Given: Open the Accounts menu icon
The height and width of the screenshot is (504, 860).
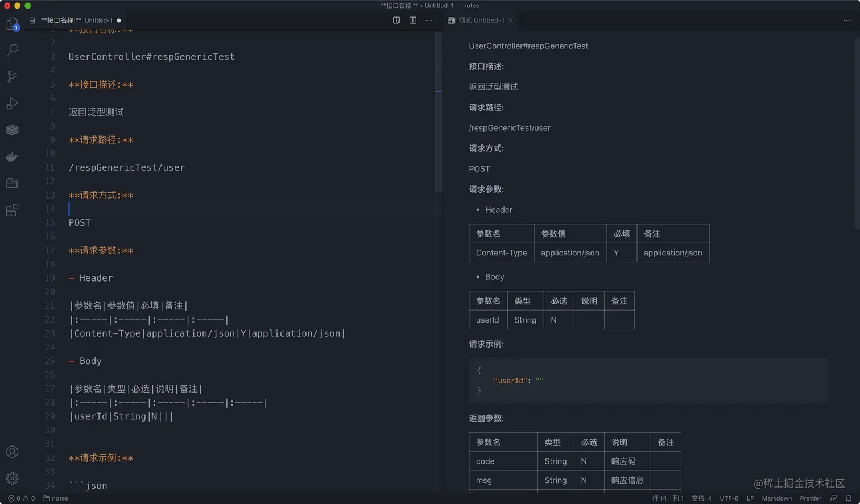Looking at the screenshot, I should (x=12, y=452).
